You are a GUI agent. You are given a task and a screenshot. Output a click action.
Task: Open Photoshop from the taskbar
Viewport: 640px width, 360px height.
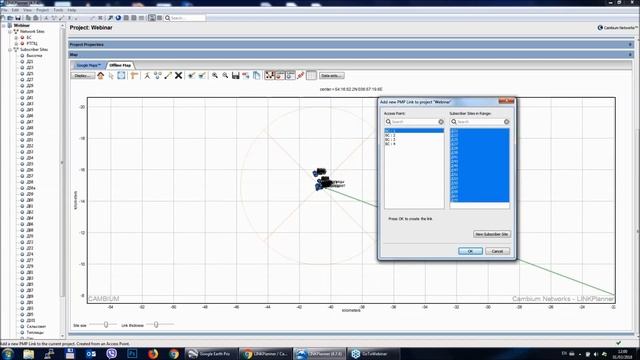(132, 353)
